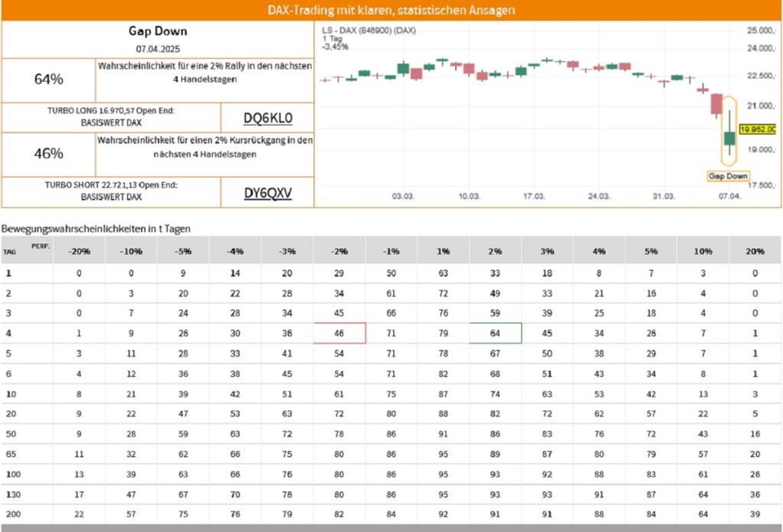Select the Gap Down title heading
Screen dimensions: 783x532
coord(157,31)
